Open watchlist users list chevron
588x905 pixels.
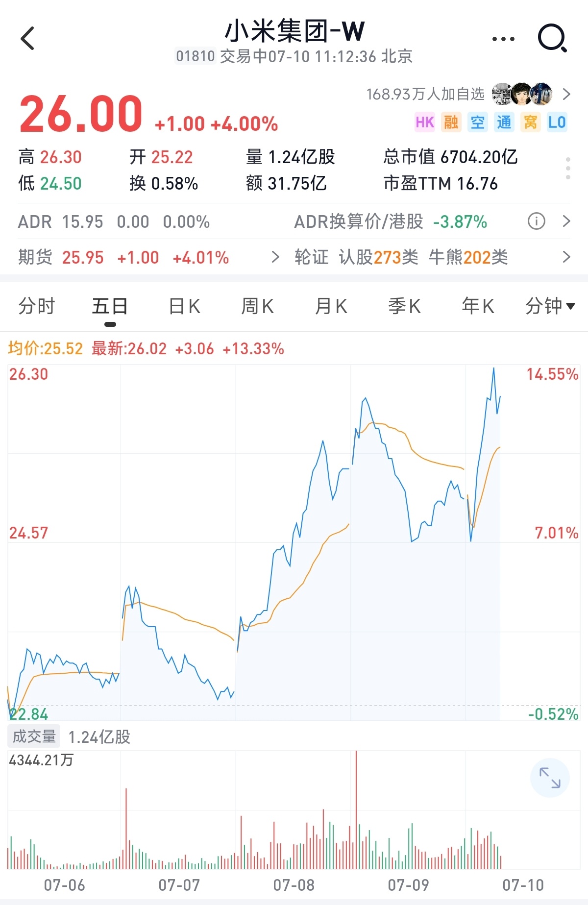tap(566, 94)
